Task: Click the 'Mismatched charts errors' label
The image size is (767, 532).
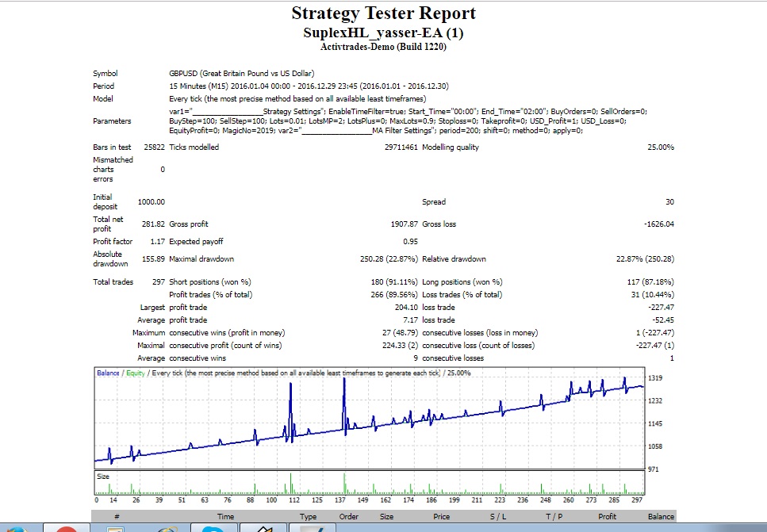Action: [113, 169]
